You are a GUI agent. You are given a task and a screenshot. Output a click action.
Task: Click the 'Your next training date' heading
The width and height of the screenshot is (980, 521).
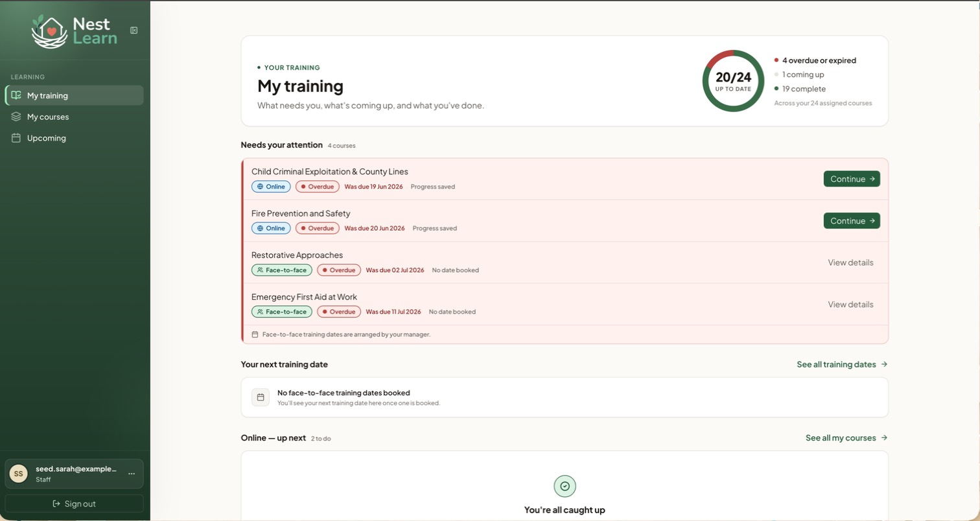pyautogui.click(x=284, y=364)
